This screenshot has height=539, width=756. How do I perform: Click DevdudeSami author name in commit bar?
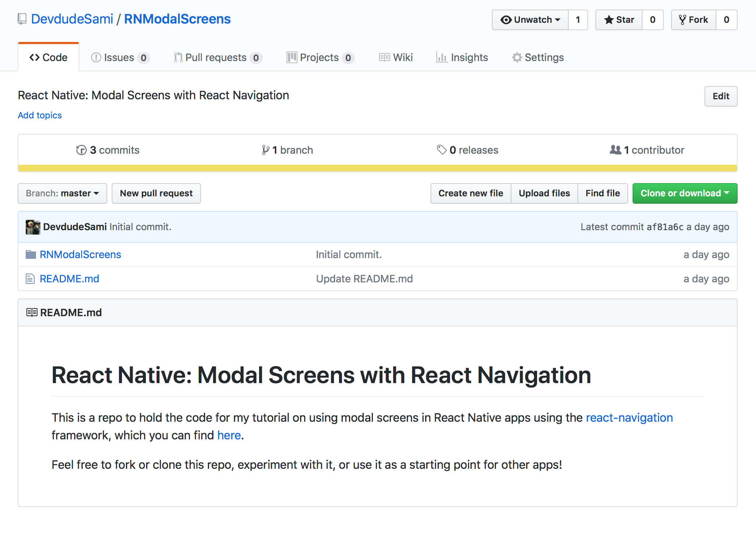[75, 227]
